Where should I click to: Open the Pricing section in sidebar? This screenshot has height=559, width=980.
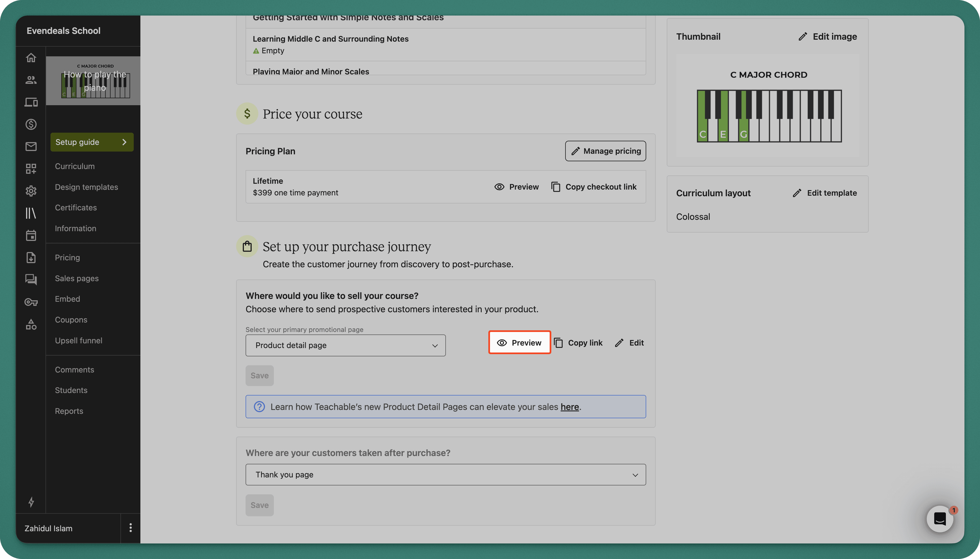(67, 257)
